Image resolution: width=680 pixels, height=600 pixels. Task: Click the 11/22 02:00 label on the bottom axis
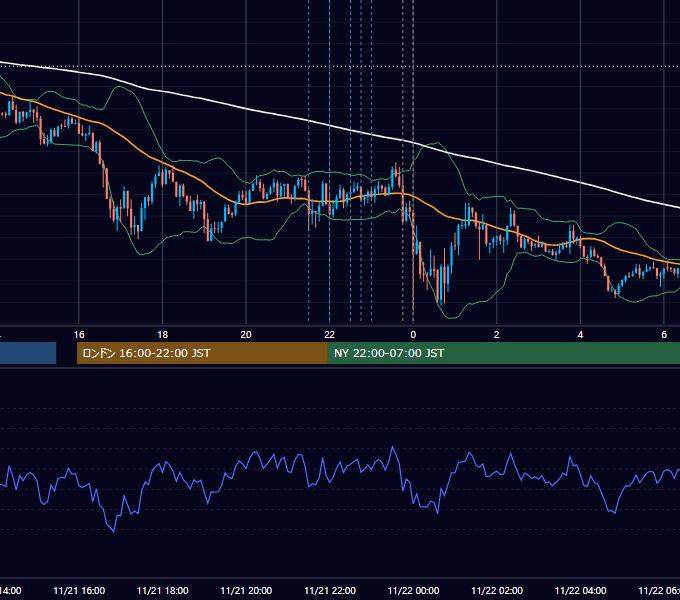pos(497,590)
